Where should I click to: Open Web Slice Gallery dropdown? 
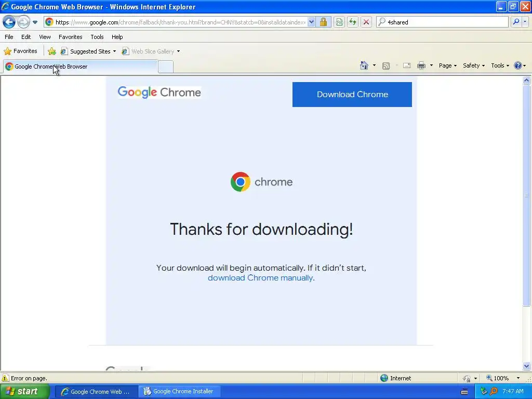point(151,51)
